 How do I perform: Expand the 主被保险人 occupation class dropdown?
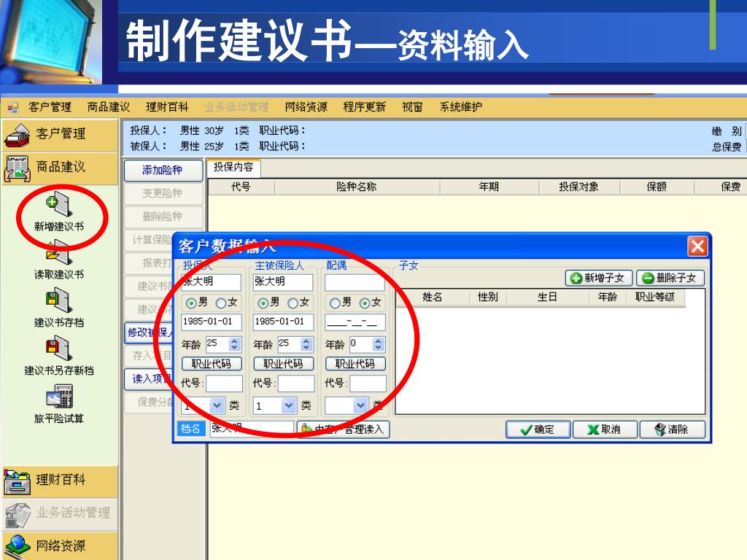pyautogui.click(x=289, y=405)
